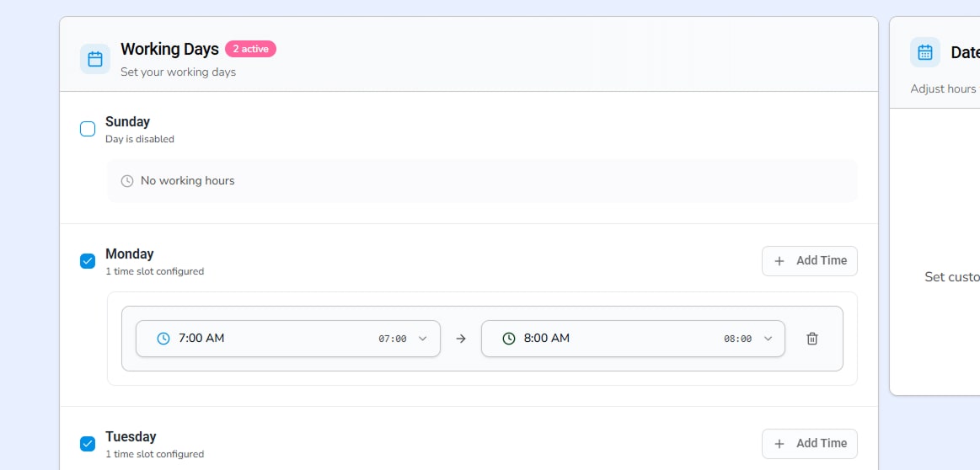Image resolution: width=980 pixels, height=470 pixels.
Task: Click the Date panel calendar grid icon
Action: 924,52
